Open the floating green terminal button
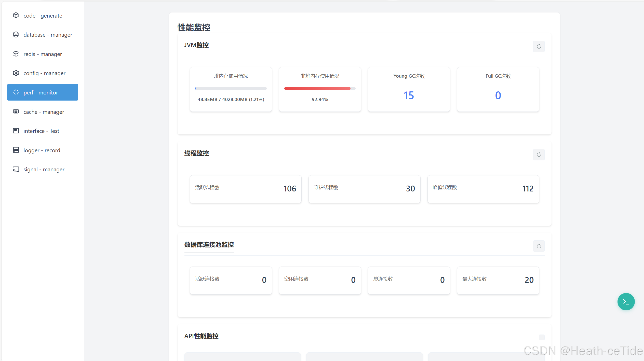 626,302
